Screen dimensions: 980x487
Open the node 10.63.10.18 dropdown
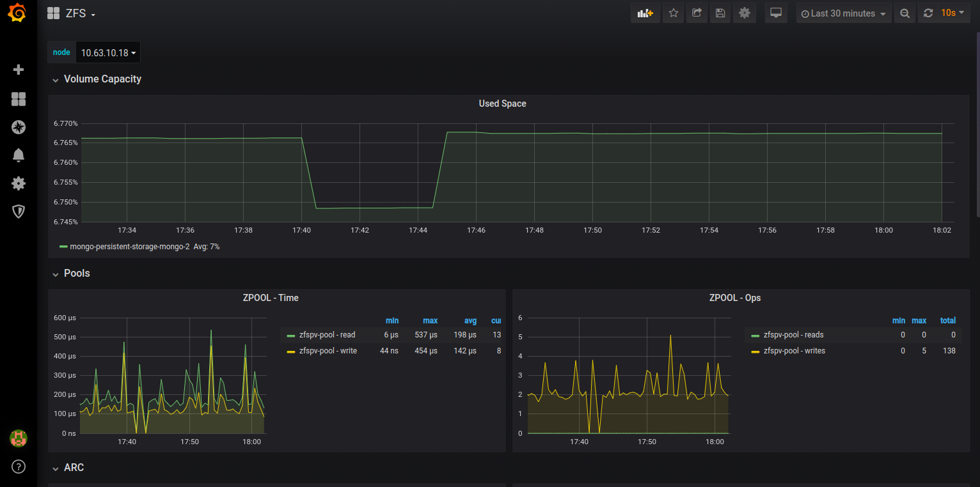[108, 53]
